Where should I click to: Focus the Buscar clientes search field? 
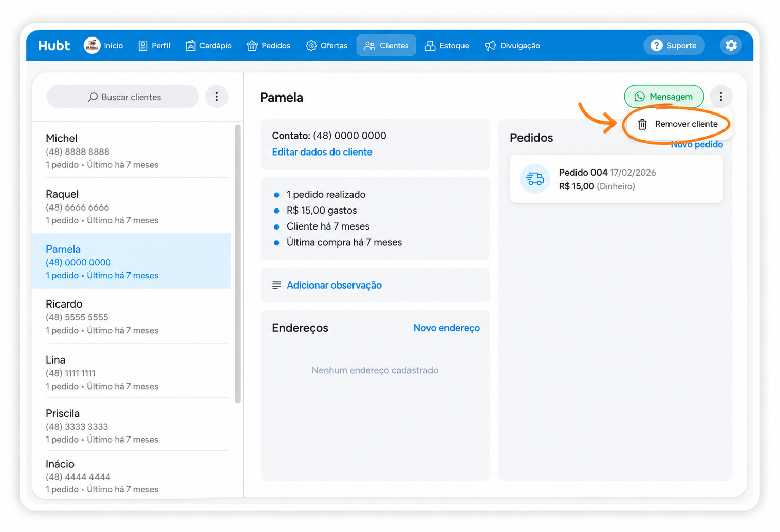coord(123,97)
